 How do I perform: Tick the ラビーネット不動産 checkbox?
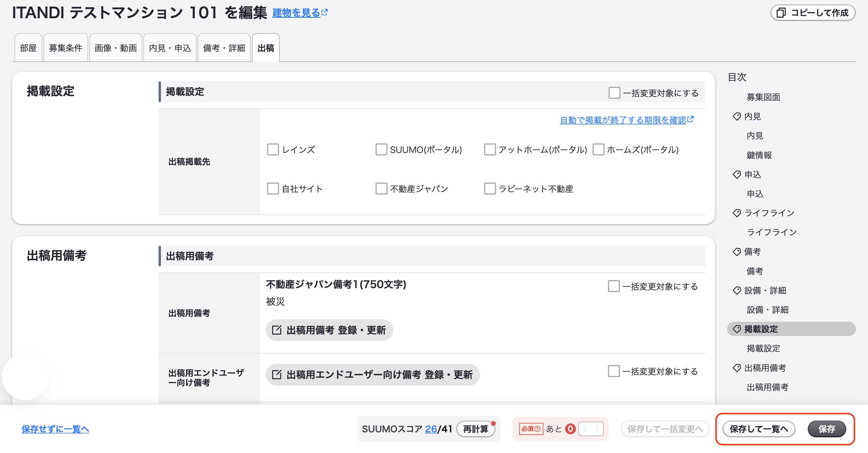pos(490,189)
